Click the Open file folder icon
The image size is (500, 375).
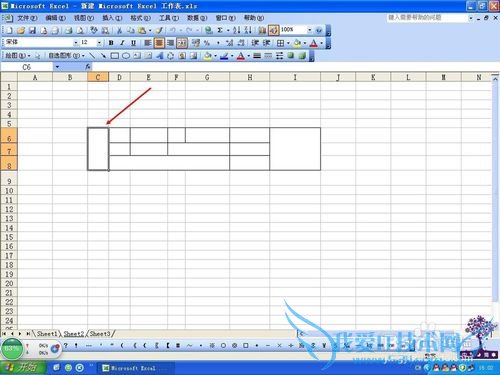(21, 30)
